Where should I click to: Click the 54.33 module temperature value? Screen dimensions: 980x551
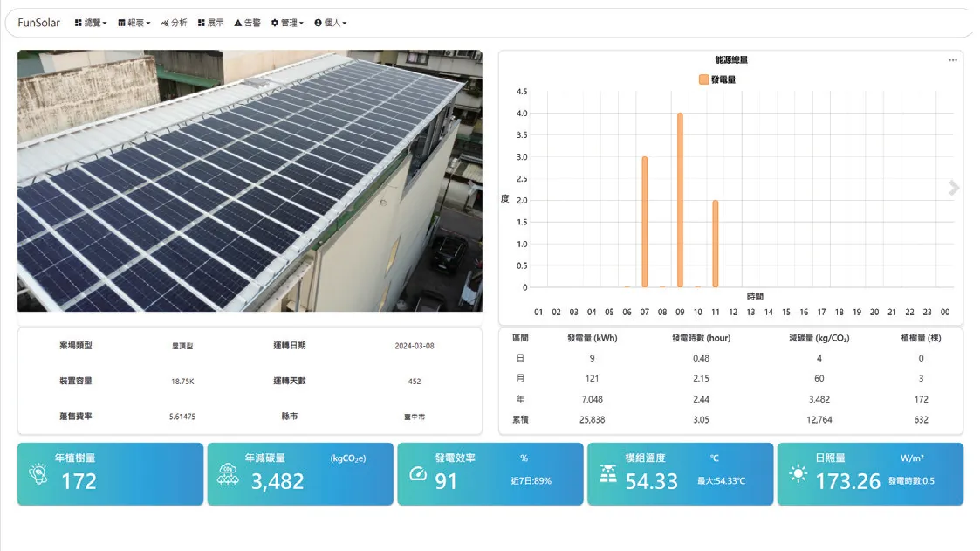pyautogui.click(x=651, y=481)
